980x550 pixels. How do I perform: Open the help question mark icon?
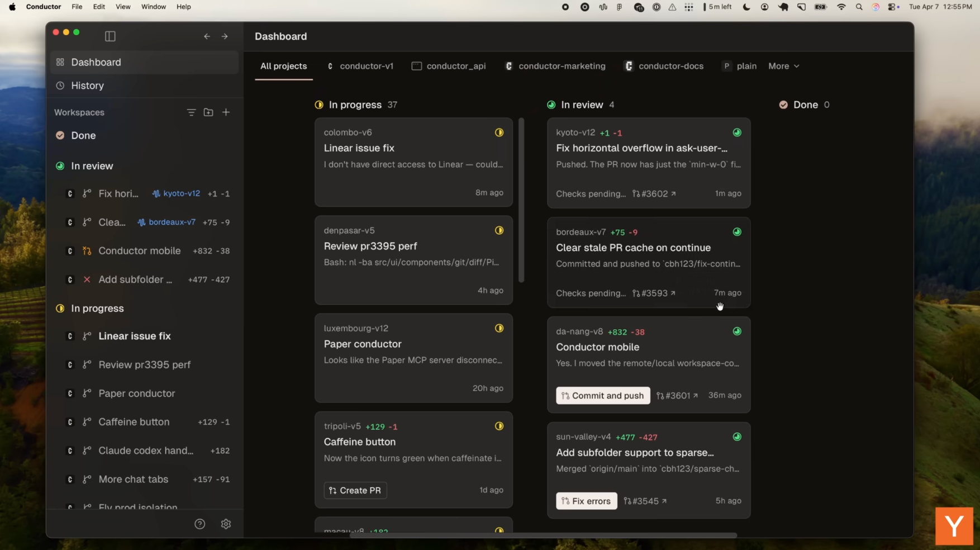point(200,524)
